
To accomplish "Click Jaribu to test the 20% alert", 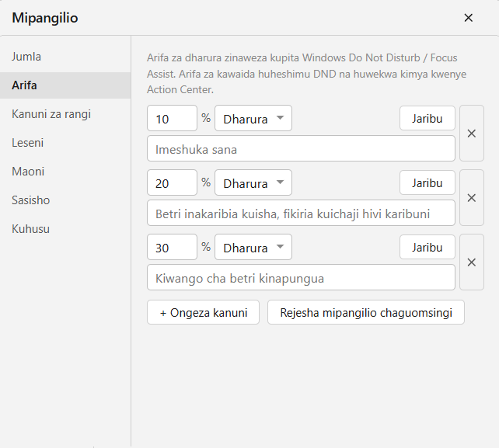I will coord(427,182).
